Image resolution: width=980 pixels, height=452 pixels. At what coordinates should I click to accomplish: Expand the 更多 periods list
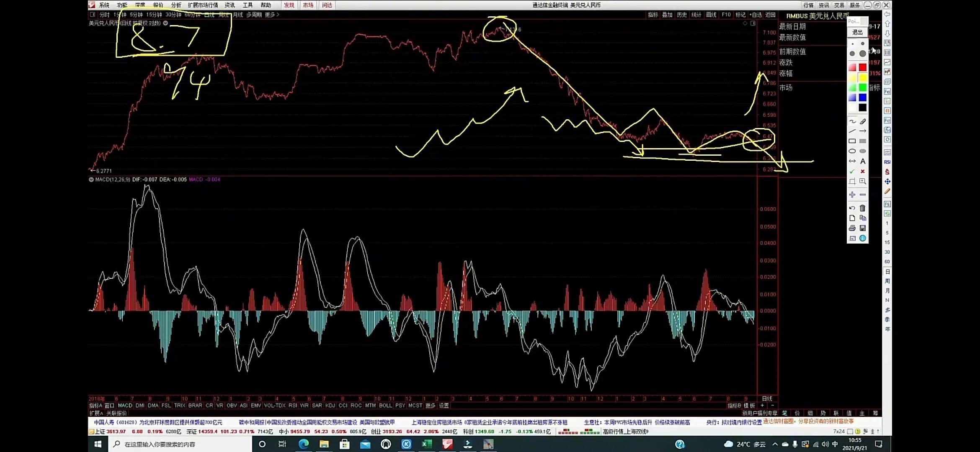[272, 15]
